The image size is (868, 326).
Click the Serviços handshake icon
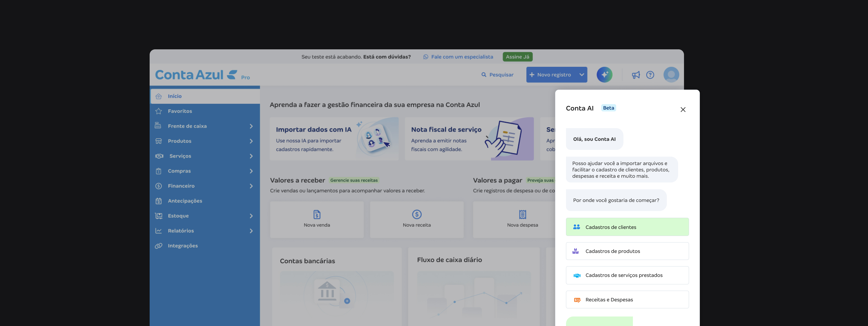point(159,156)
